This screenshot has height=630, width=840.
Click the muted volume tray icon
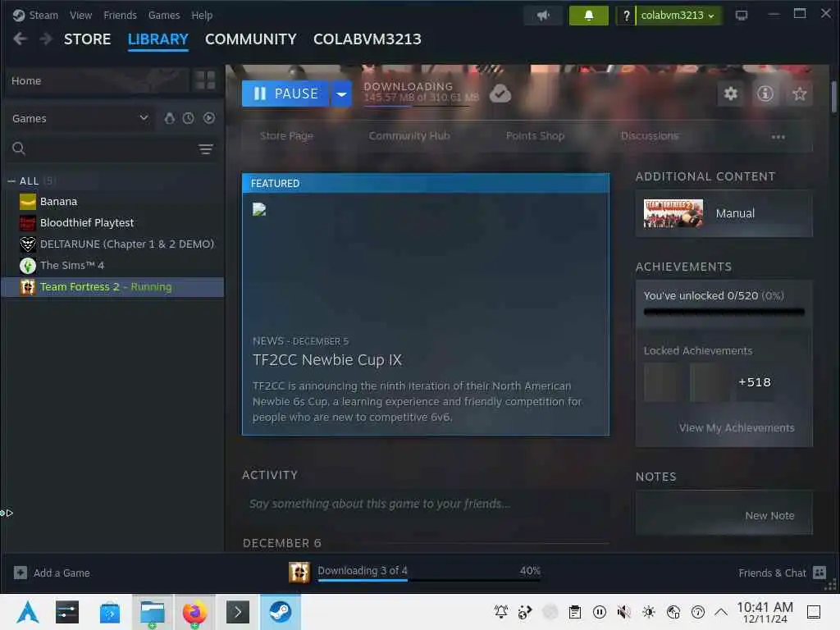pos(623,612)
